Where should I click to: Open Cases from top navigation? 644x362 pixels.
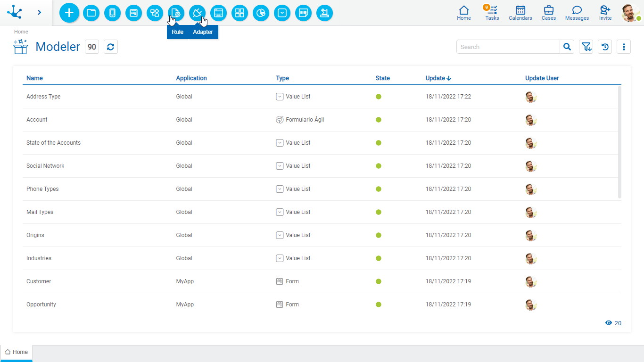point(549,13)
